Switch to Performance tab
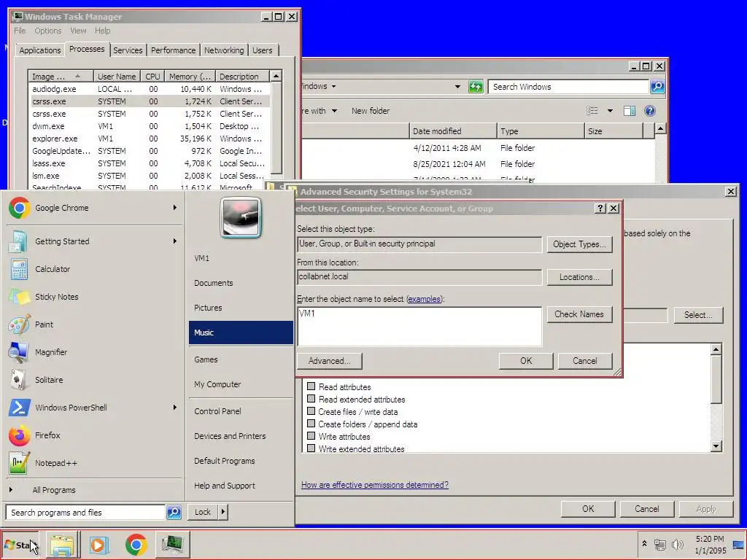This screenshot has height=560, width=747. point(173,50)
